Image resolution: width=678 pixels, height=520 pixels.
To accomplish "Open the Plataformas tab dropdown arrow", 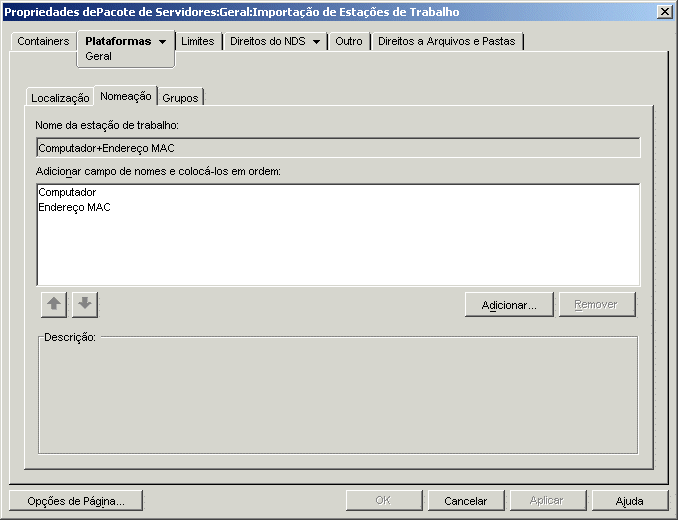I will [162, 42].
